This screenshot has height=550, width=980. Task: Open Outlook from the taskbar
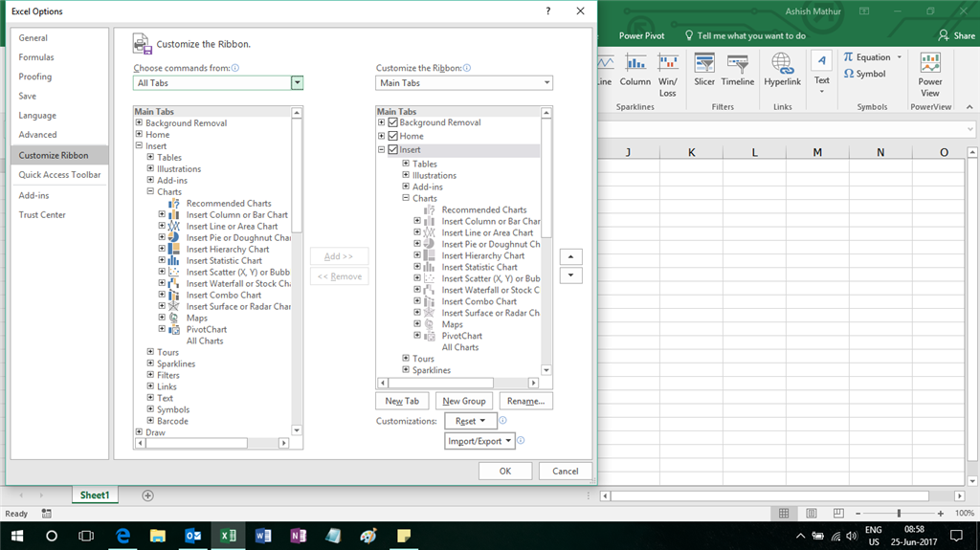coord(193,536)
